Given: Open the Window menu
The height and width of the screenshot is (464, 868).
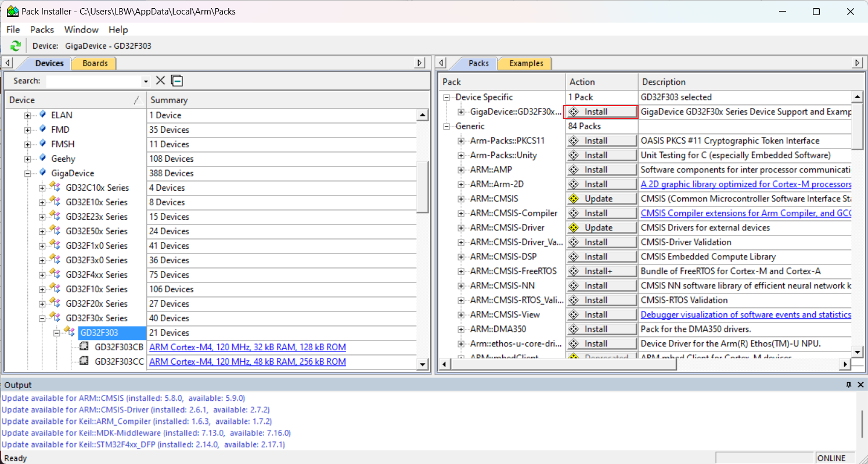Looking at the screenshot, I should click(81, 30).
